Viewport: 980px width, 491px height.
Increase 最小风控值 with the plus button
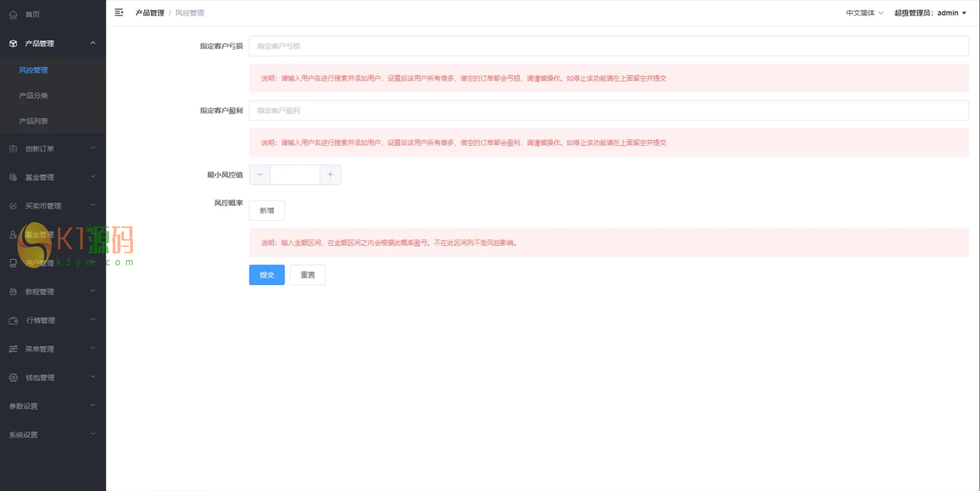[330, 175]
